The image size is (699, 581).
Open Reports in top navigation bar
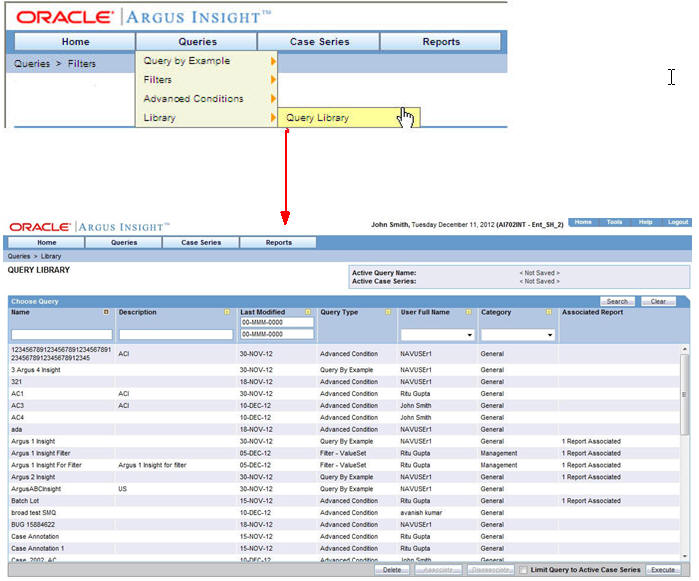coord(441,41)
